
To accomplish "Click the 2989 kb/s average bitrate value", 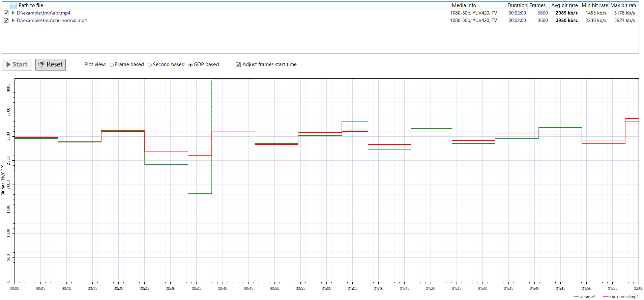I will tap(566, 13).
